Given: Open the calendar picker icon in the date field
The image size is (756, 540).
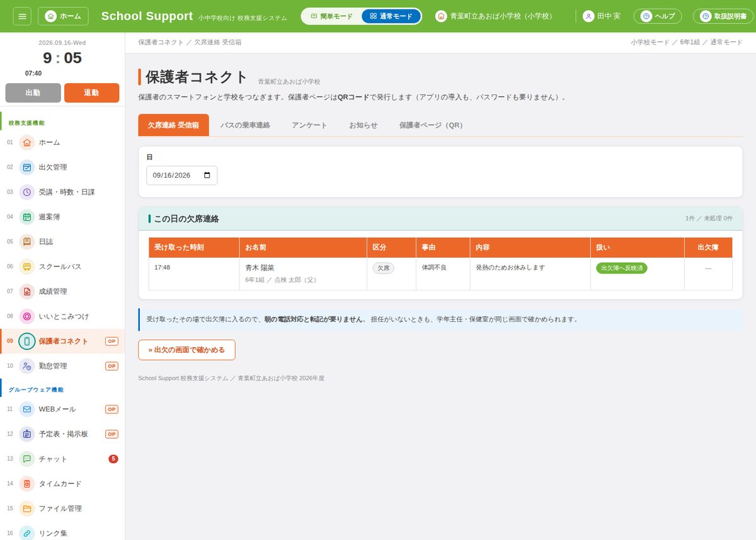Looking at the screenshot, I should tap(207, 175).
